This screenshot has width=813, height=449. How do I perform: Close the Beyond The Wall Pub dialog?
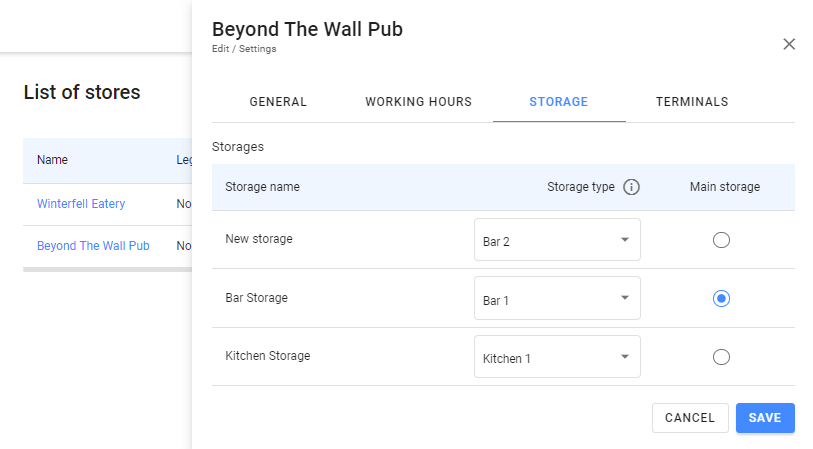pos(789,44)
